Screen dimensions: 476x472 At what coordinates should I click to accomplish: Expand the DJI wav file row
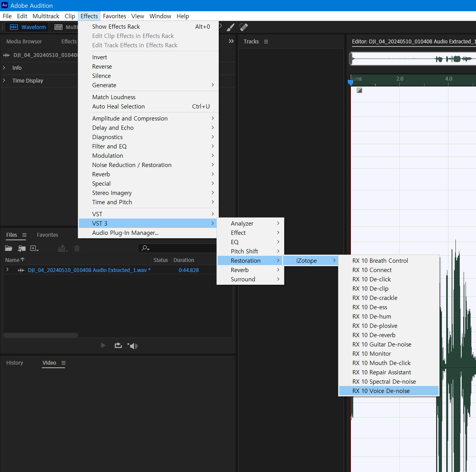[7, 269]
